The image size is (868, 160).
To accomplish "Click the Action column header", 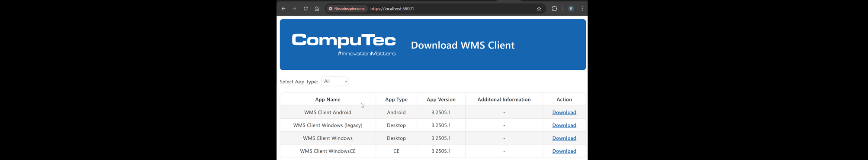I will pyautogui.click(x=564, y=99).
